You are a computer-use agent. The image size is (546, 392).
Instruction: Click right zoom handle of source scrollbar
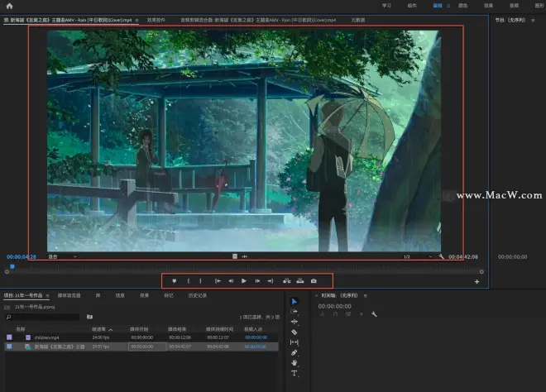[482, 272]
